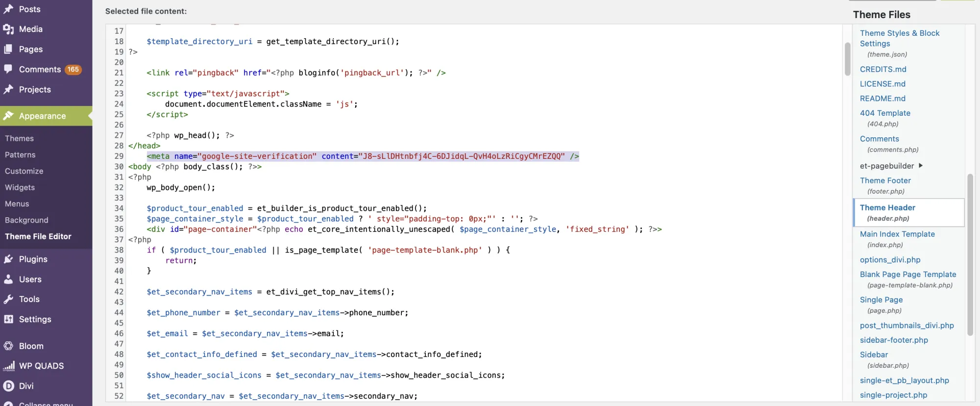Select the Main Index Template file
Image resolution: width=980 pixels, height=406 pixels.
click(x=897, y=234)
